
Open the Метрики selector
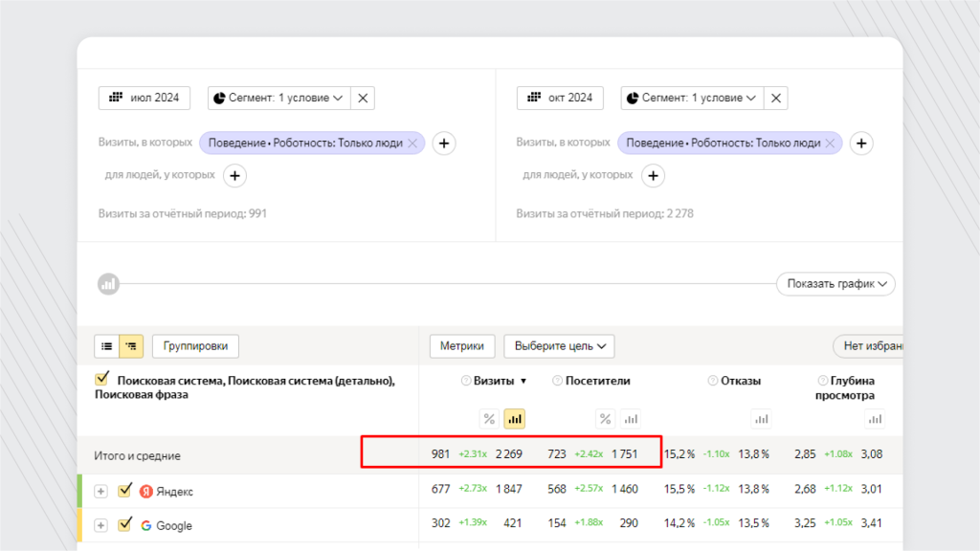pyautogui.click(x=462, y=346)
